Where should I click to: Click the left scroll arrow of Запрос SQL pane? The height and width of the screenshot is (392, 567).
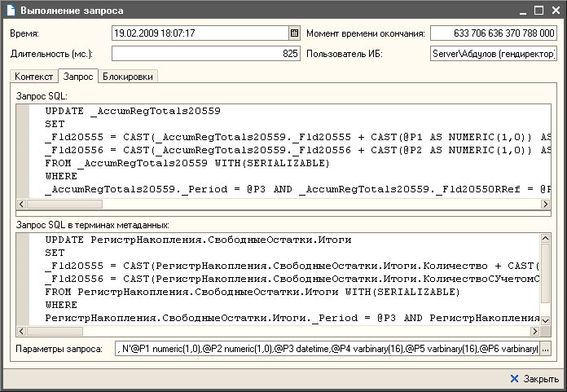pos(21,204)
